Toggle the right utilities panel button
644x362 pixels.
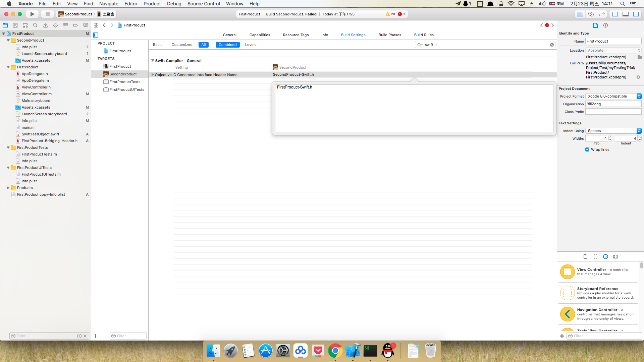(x=636, y=14)
